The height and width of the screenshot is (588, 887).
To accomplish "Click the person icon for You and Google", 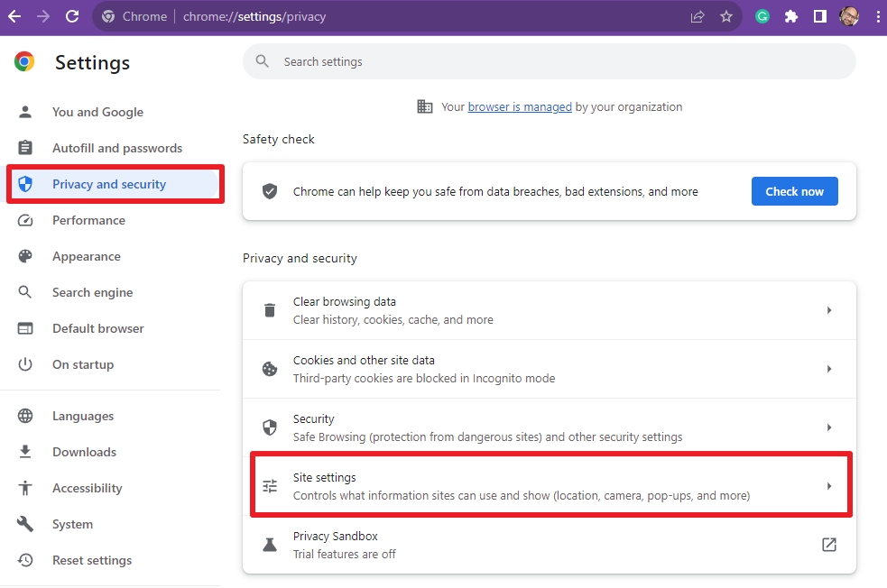I will point(25,112).
